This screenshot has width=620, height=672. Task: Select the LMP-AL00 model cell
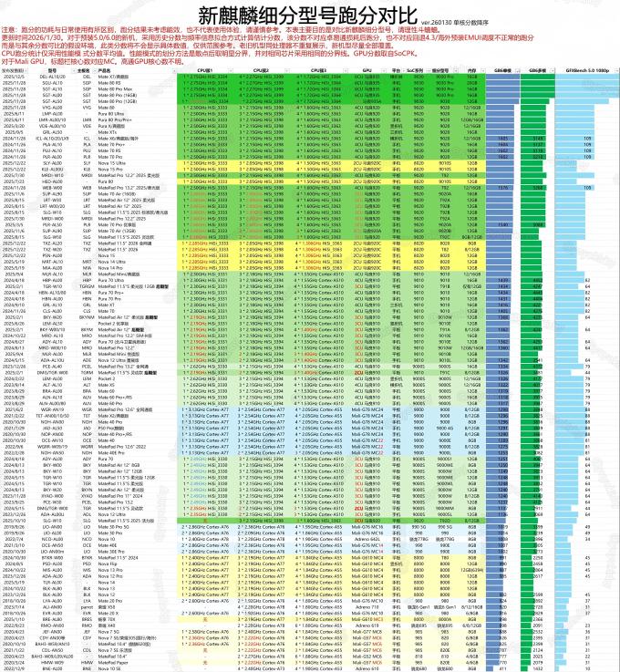pos(52,114)
